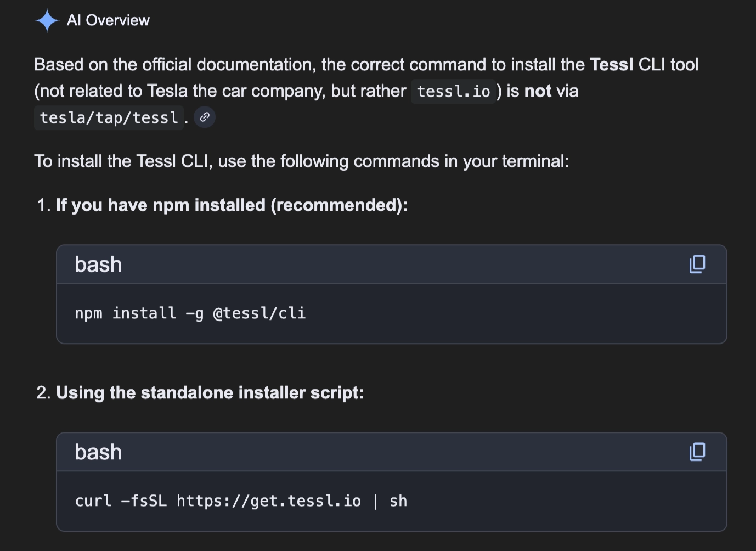
Task: Click the 'Using the standalone installer script' heading
Action: click(210, 393)
